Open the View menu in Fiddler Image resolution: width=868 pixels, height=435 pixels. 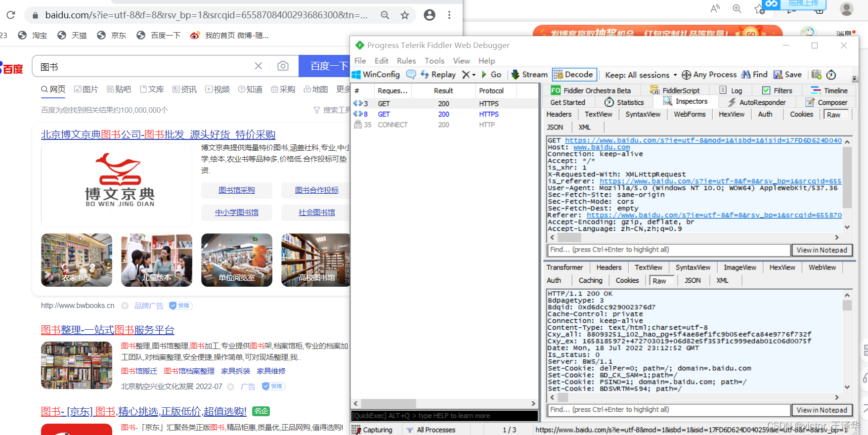tap(461, 61)
